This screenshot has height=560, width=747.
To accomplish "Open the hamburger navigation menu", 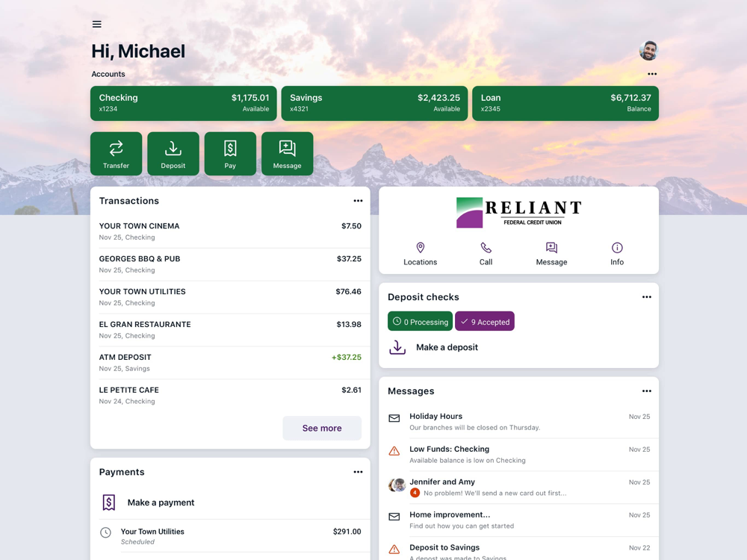I will (x=96, y=25).
